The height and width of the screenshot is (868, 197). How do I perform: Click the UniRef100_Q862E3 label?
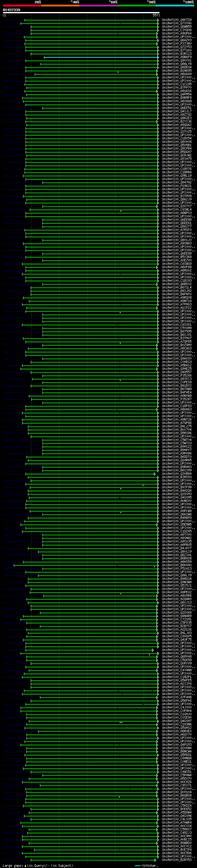point(177,118)
